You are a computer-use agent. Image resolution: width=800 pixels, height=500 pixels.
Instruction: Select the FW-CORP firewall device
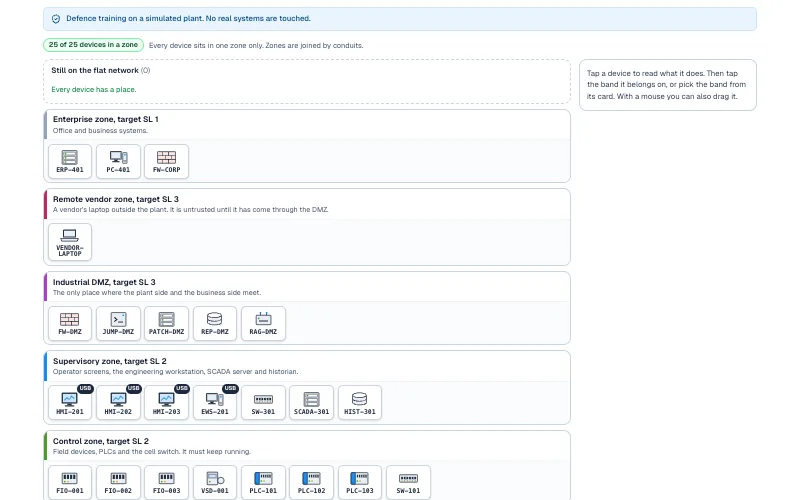tap(166, 162)
